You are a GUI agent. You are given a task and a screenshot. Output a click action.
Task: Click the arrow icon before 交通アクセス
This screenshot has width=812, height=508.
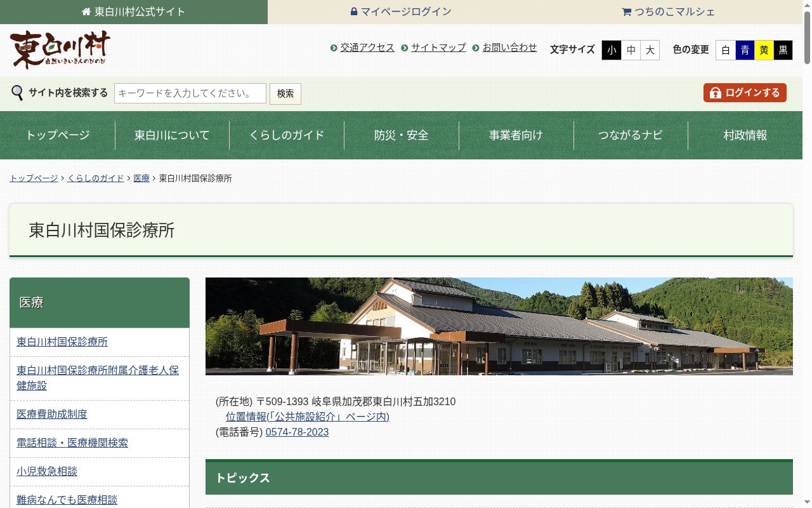pos(334,48)
